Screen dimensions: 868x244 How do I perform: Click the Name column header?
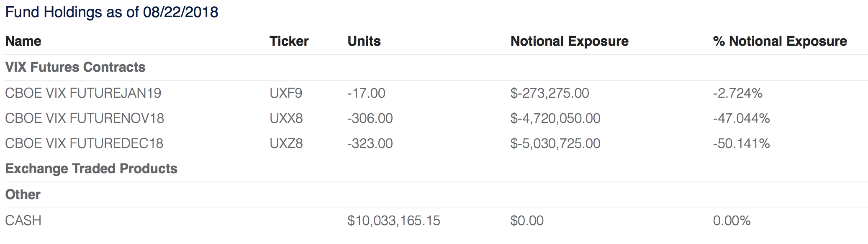tap(23, 41)
